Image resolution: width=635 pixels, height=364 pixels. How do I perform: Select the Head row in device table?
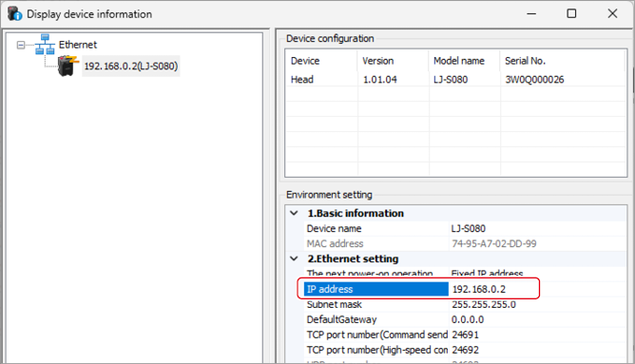[x=456, y=80]
